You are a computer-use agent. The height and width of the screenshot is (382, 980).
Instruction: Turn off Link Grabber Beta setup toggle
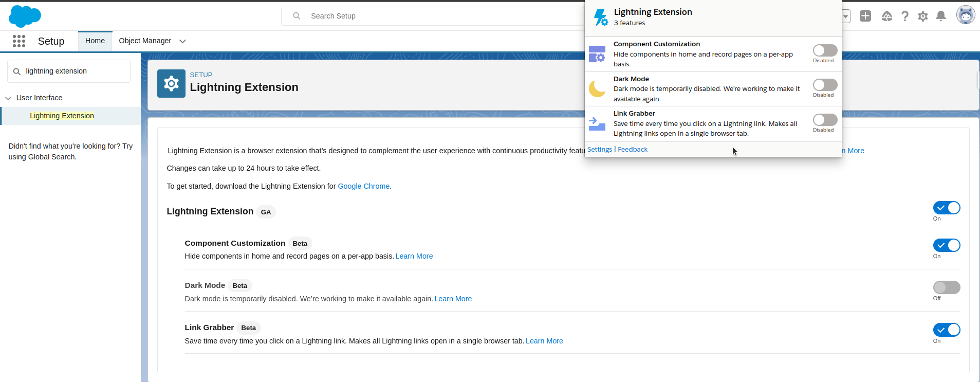click(x=947, y=330)
